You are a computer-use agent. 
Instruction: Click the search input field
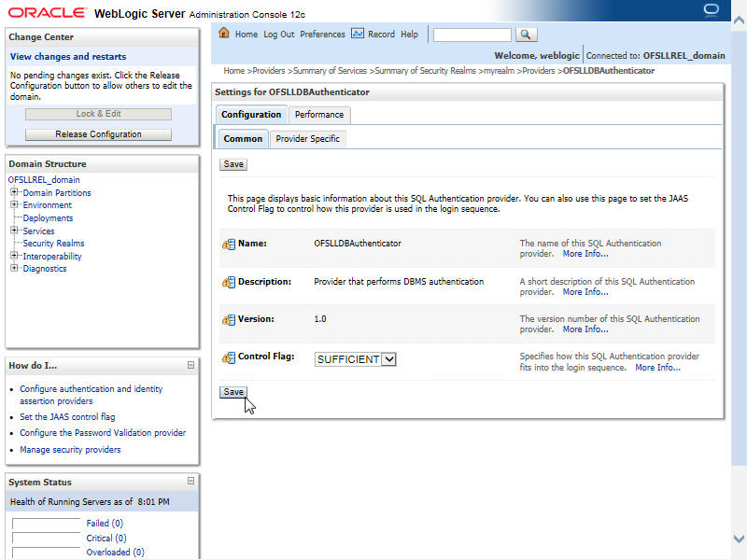tap(472, 35)
